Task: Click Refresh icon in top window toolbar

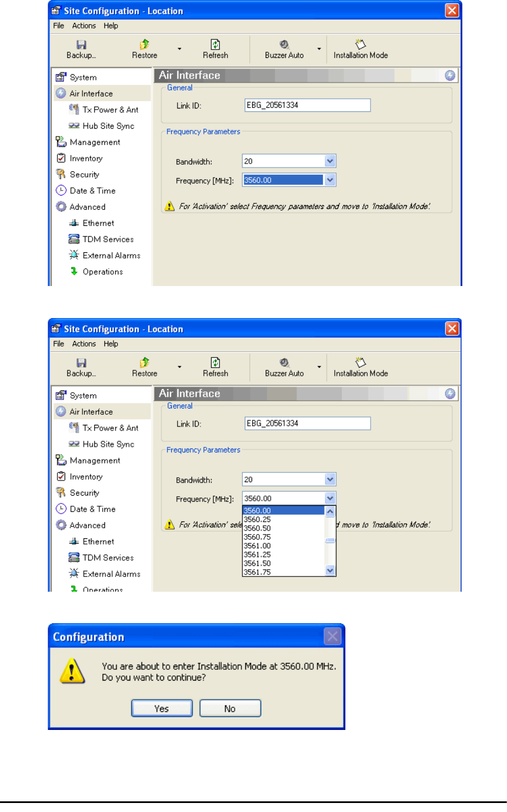Action: pyautogui.click(x=215, y=44)
